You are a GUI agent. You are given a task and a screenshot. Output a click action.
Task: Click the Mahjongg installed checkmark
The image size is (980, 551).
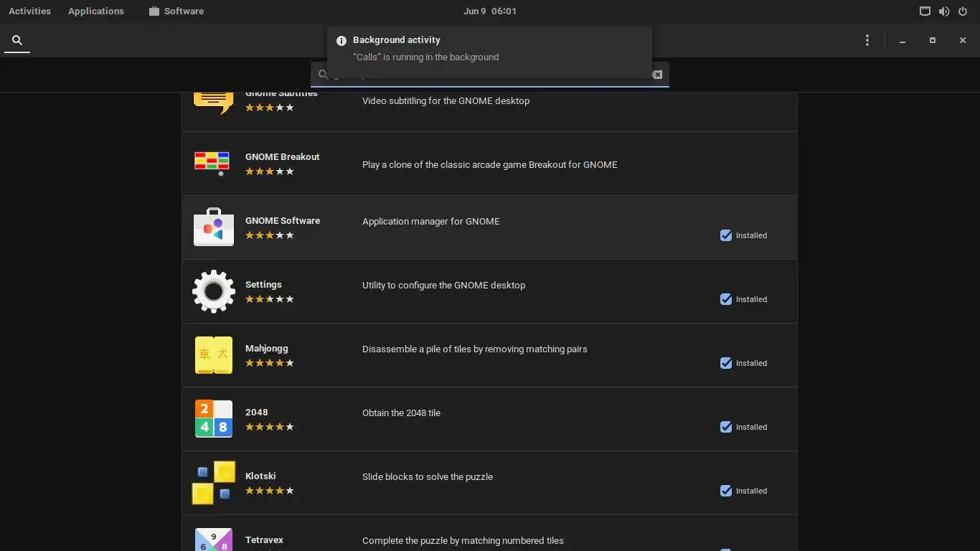(726, 363)
